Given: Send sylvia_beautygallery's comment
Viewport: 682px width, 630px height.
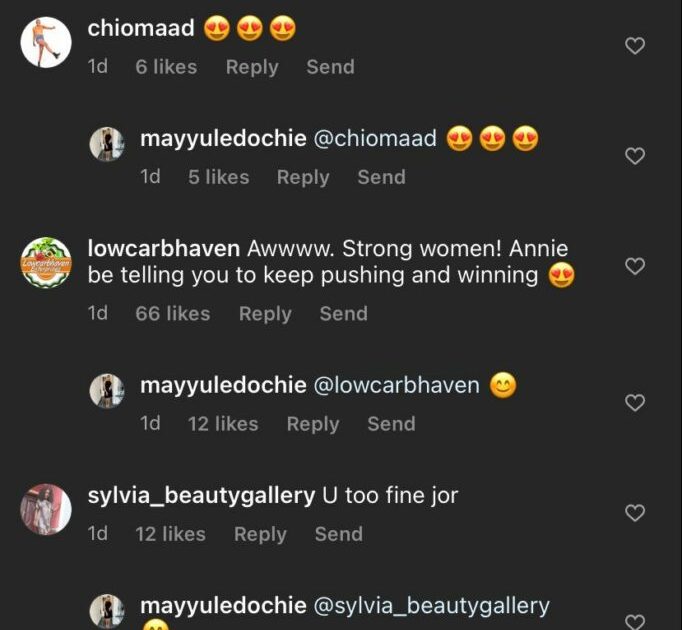Looking at the screenshot, I should (338, 534).
